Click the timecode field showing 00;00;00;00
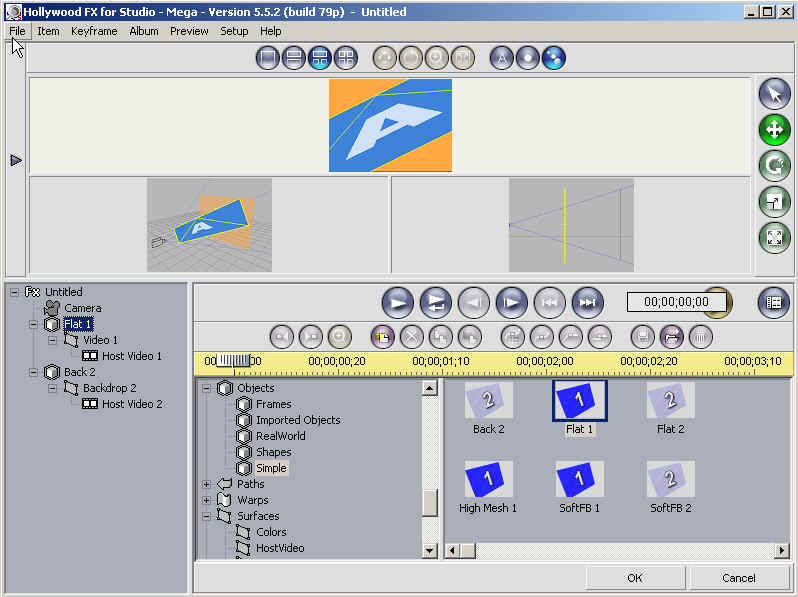Screen dimensions: 798x597 coord(676,302)
